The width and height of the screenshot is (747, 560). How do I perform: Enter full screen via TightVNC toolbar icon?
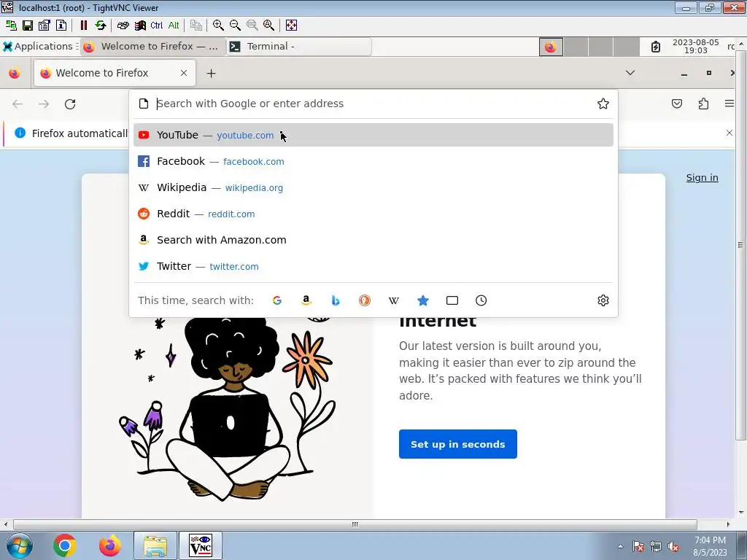(x=291, y=26)
